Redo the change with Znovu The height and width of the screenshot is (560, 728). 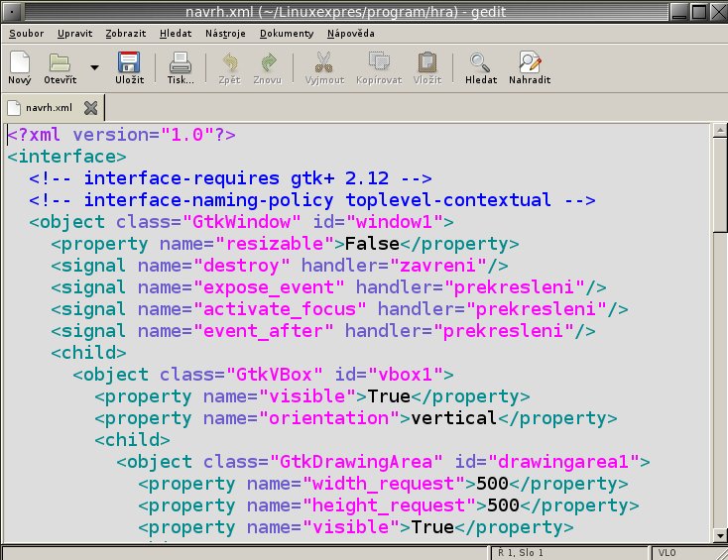[268, 68]
